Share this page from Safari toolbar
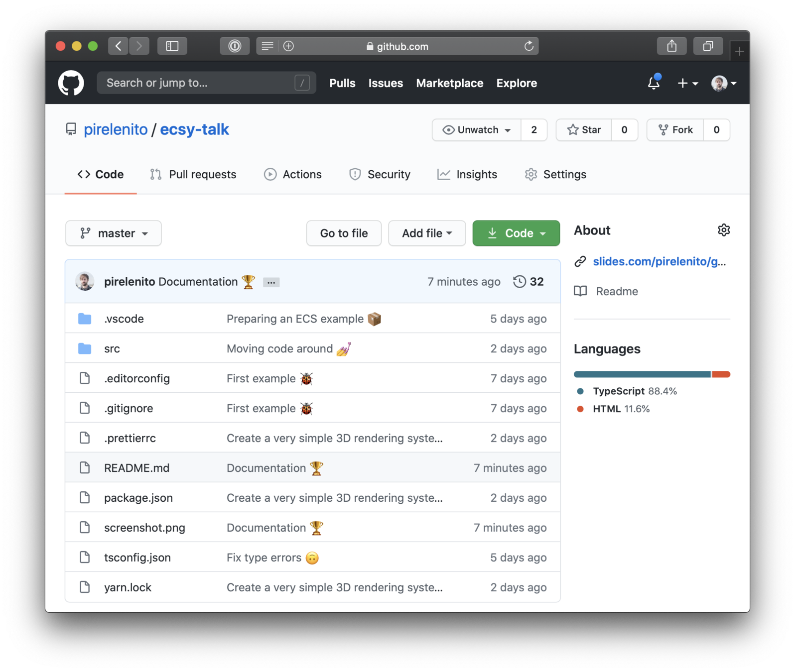The height and width of the screenshot is (672, 795). click(x=672, y=46)
